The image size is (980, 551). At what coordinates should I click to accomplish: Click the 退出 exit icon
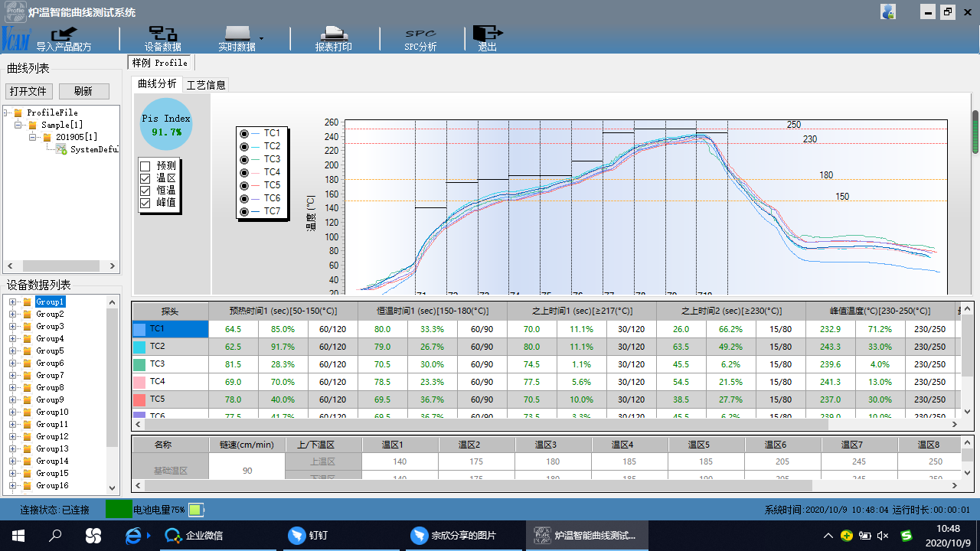coord(487,34)
